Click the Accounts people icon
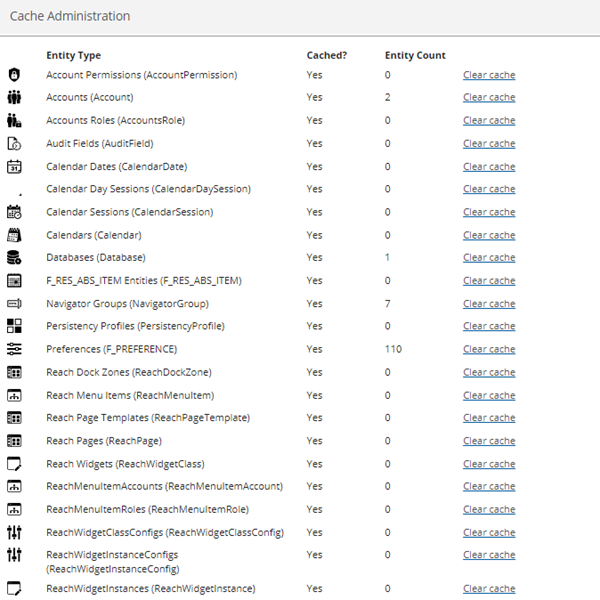600x600 pixels. (x=14, y=98)
